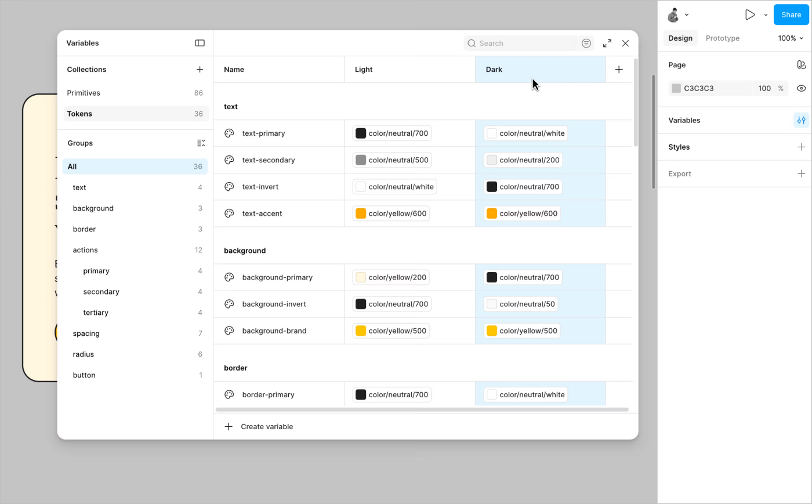This screenshot has height=504, width=812.
Task: Close the Variables window
Action: pos(625,43)
